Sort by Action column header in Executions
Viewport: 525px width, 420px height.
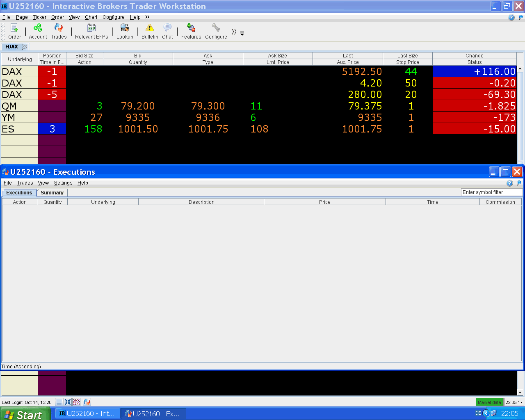(x=20, y=202)
